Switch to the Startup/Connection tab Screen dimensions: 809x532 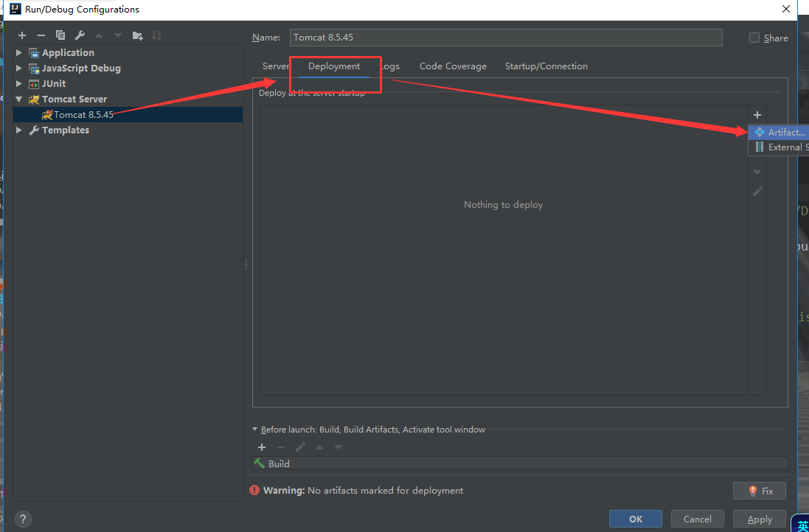[x=546, y=66]
